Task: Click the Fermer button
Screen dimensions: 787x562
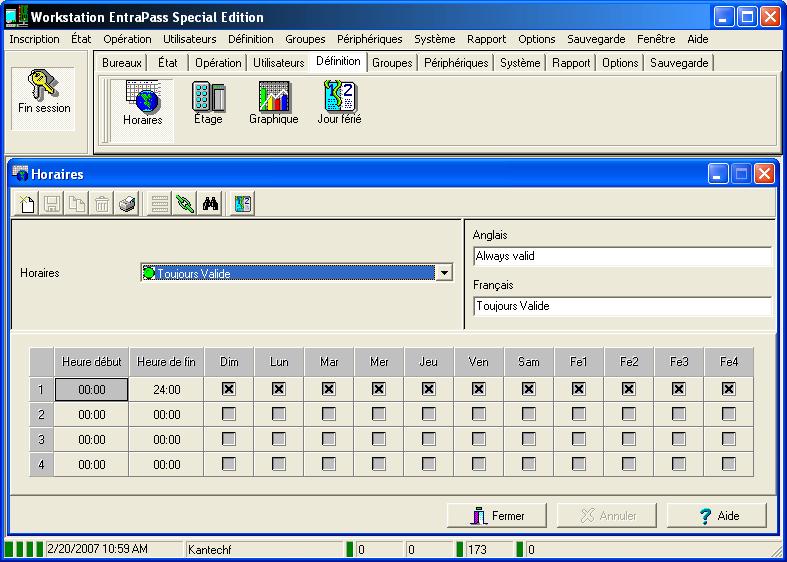Action: pyautogui.click(x=496, y=515)
